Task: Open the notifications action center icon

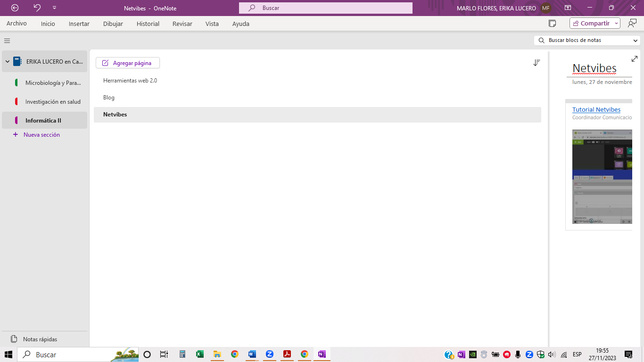Action: [628, 354]
